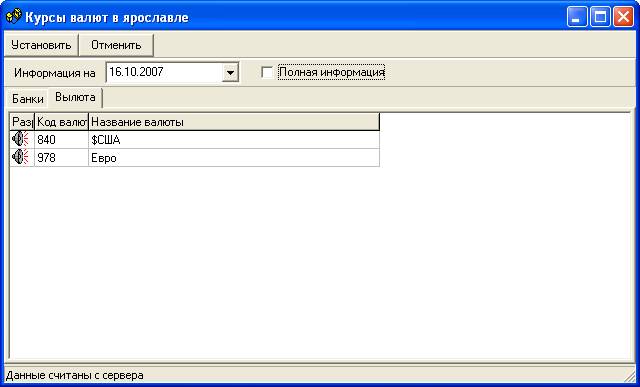
Task: Click the Разр column header
Action: [x=22, y=122]
